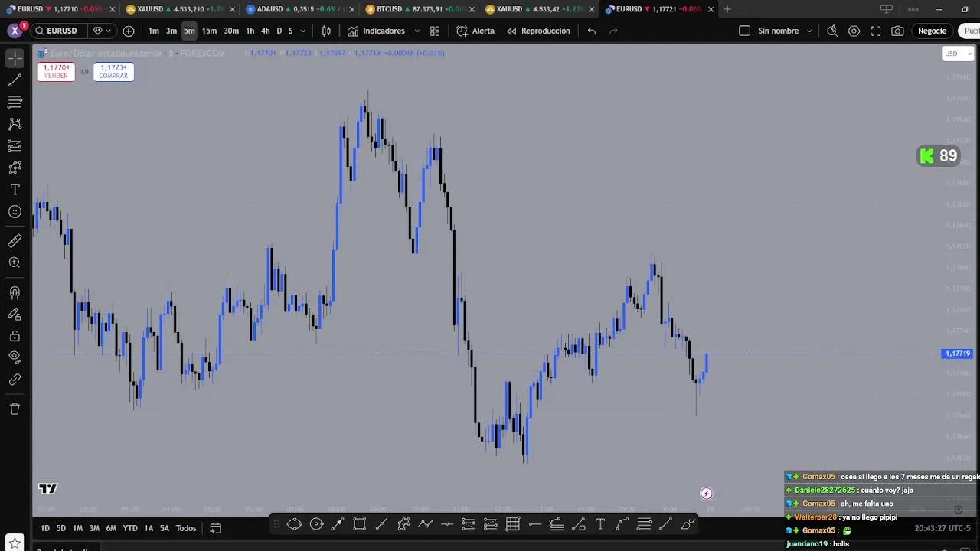This screenshot has height=551, width=980.
Task: Expand the diamond dropdown beside symbol search
Action: click(x=101, y=31)
